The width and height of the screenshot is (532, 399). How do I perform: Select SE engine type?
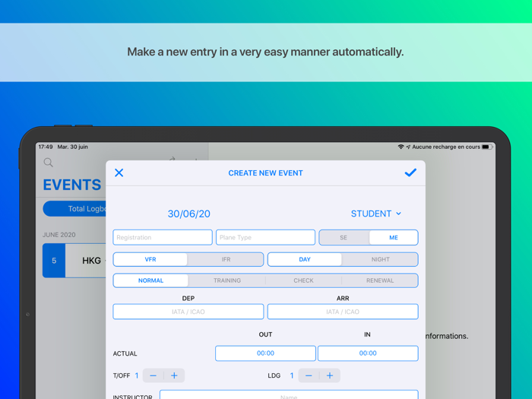[344, 237]
